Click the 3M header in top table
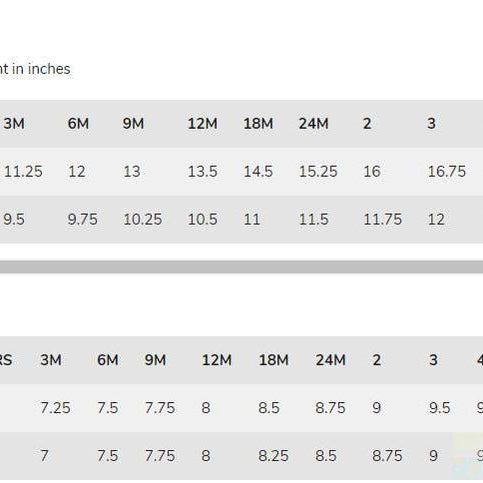 (14, 124)
